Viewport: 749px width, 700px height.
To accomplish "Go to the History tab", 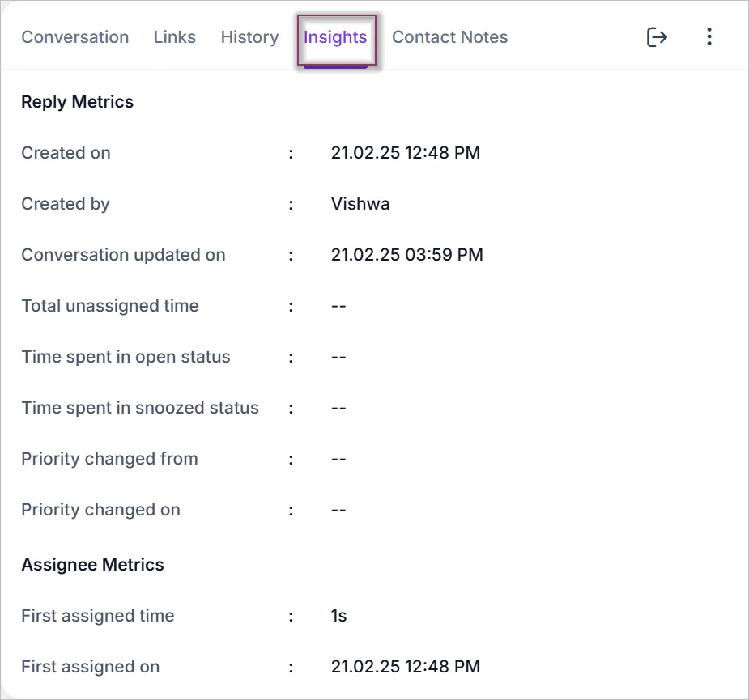I will click(x=250, y=37).
